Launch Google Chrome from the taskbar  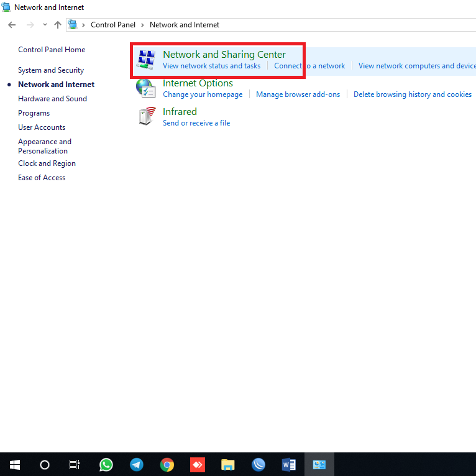(x=167, y=464)
